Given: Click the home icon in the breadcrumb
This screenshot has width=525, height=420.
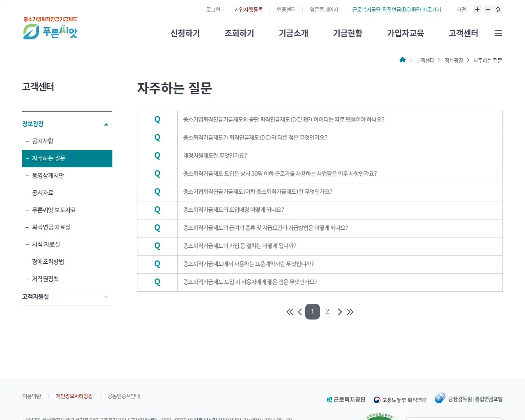Looking at the screenshot, I should pos(402,59).
